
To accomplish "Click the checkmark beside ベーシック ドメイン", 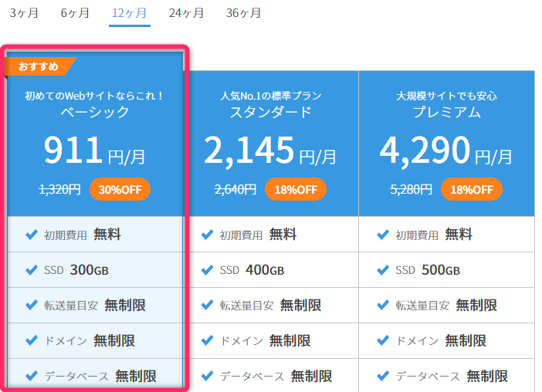I will (x=32, y=340).
